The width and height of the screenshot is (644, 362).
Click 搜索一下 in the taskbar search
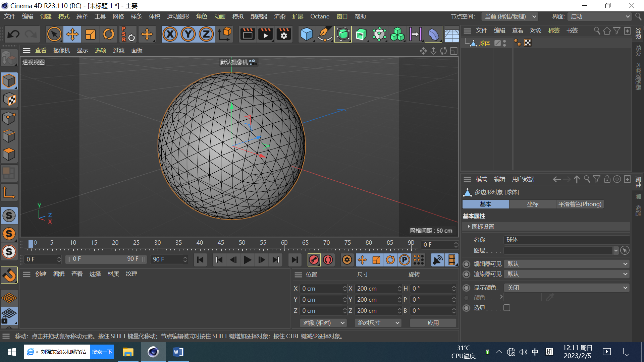[102, 352]
